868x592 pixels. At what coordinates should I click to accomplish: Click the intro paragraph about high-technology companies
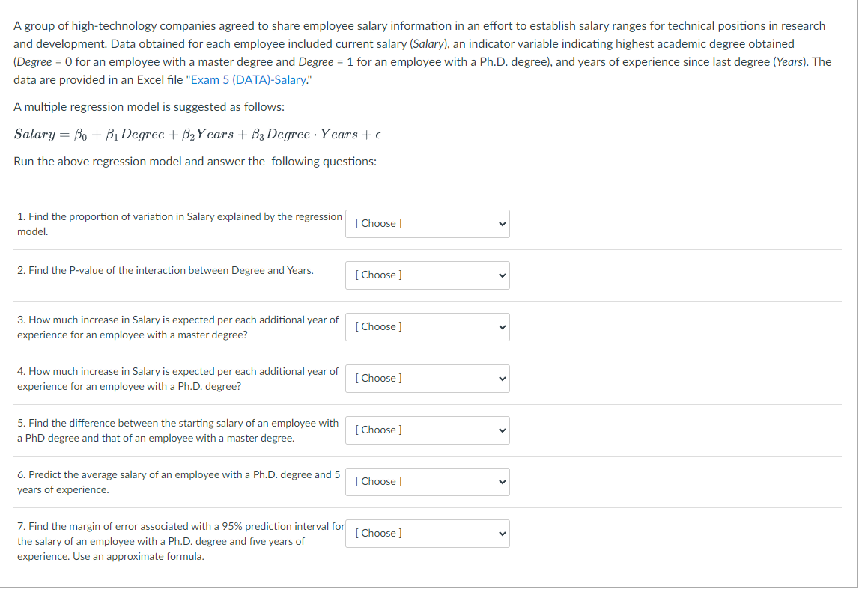point(422,52)
